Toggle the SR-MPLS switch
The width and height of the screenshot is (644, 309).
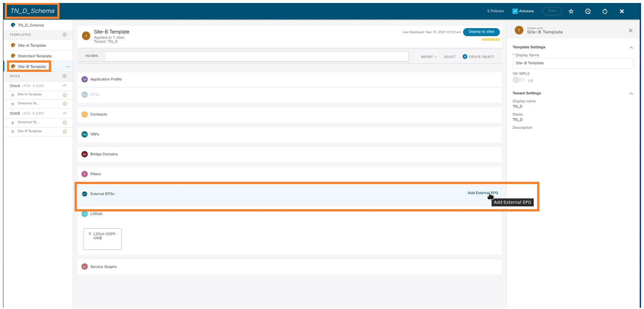coord(519,80)
